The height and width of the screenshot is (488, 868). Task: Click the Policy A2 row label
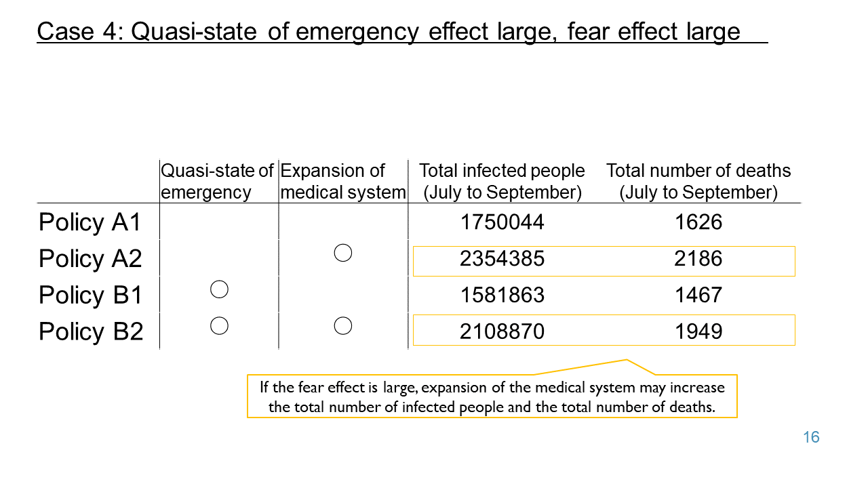coord(90,259)
